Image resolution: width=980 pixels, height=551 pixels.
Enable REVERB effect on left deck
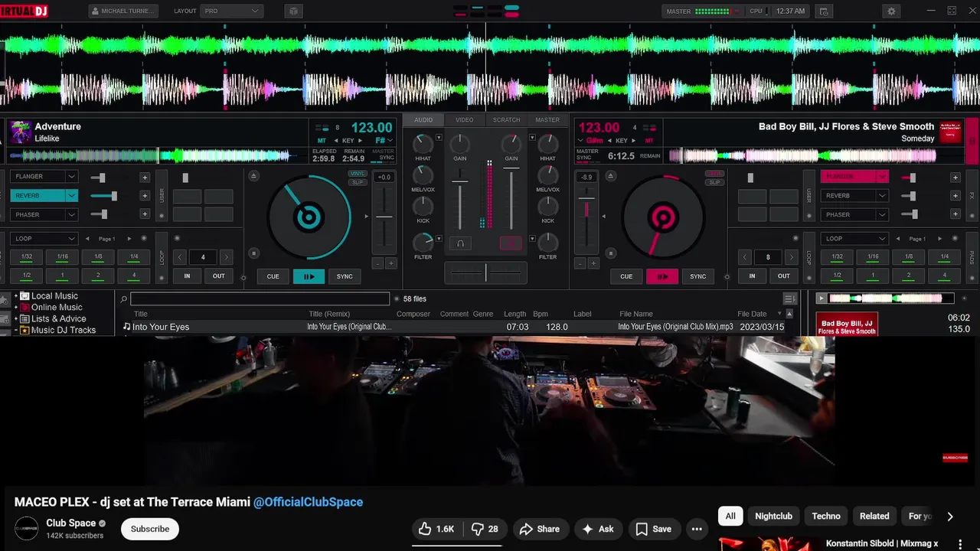(x=38, y=196)
